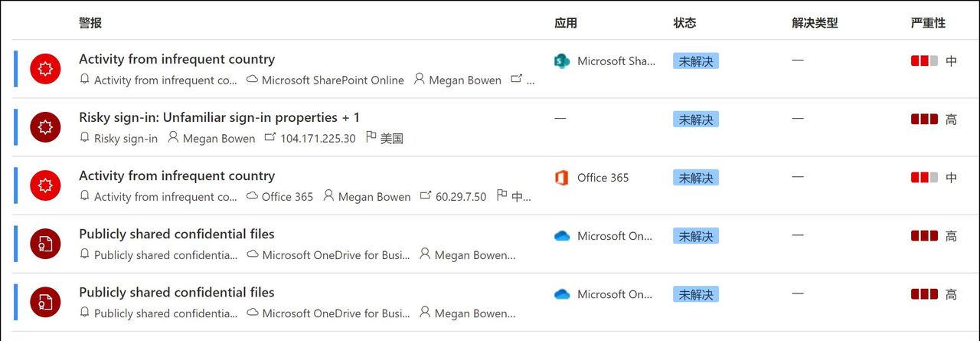The image size is (980, 341).
Task: Select the Microsoft SharePoint Online tag text
Action: tap(332, 80)
